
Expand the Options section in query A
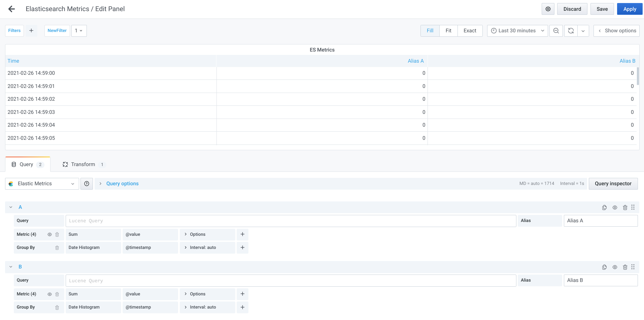pos(197,234)
